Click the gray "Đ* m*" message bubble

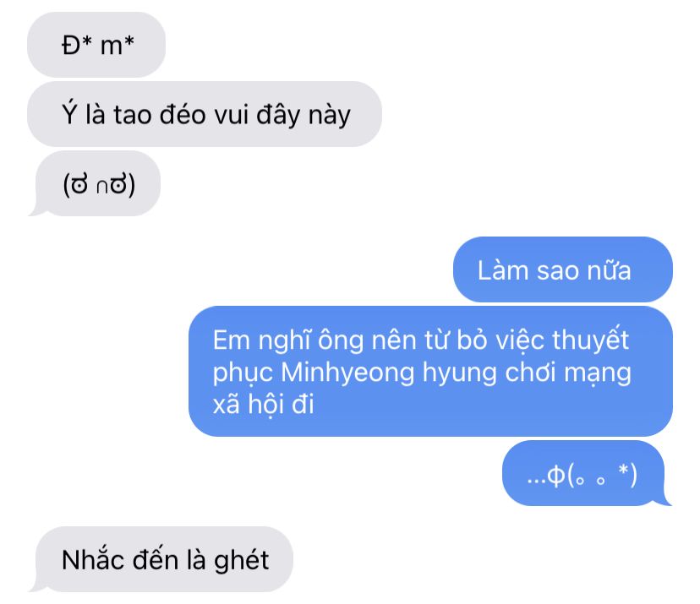(96, 45)
